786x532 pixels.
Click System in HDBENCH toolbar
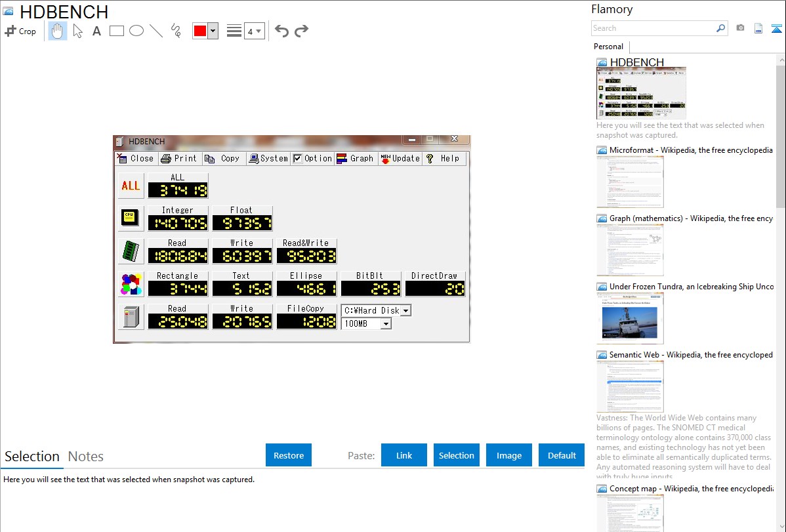click(269, 159)
